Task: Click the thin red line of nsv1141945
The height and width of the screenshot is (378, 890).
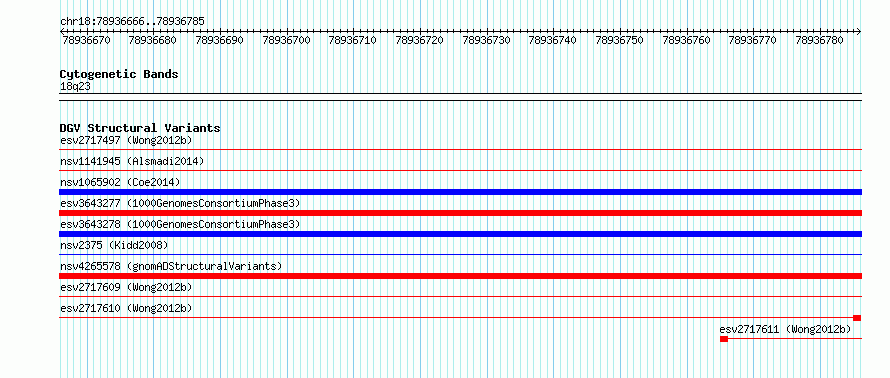Action: (460, 171)
